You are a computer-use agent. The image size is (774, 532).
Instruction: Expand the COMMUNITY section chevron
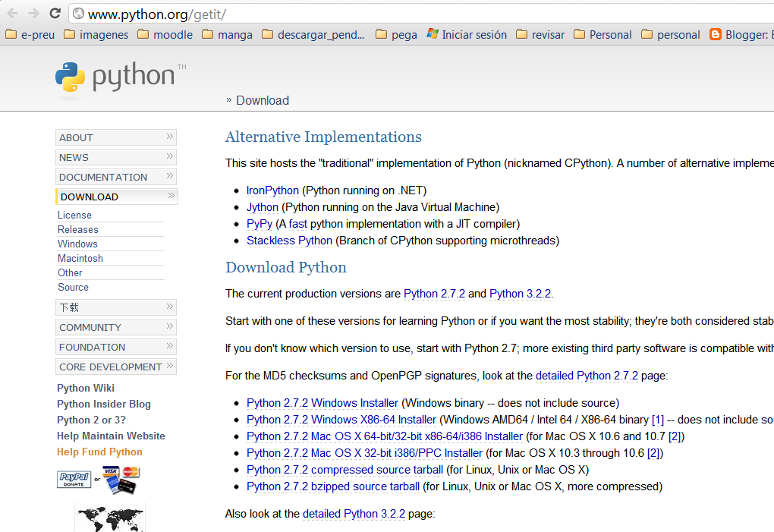pos(171,327)
